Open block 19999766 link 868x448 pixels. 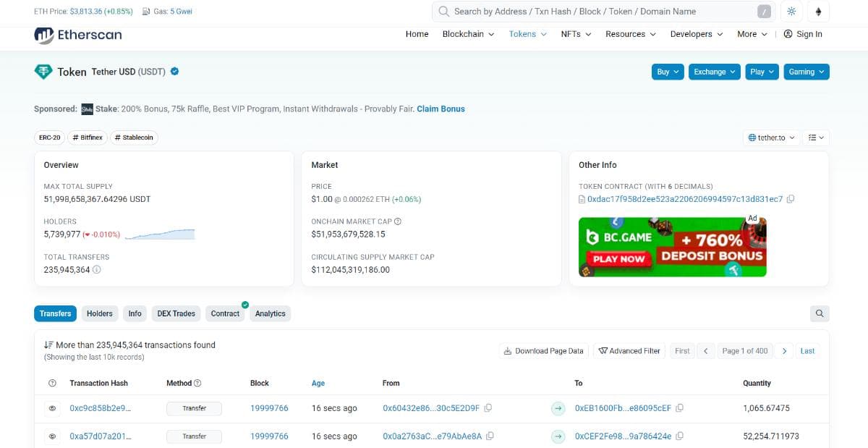(x=268, y=408)
